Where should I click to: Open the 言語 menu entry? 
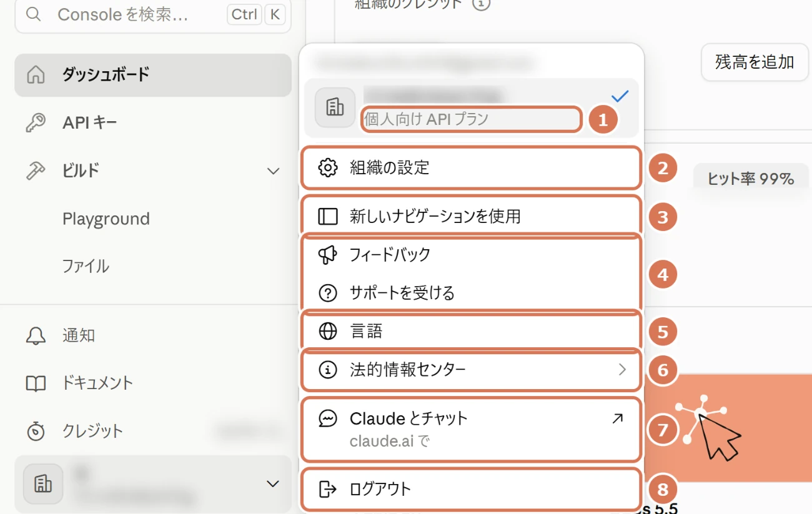click(x=472, y=332)
